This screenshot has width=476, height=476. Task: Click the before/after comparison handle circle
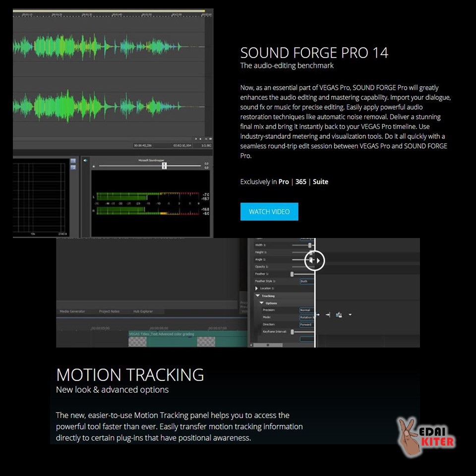point(314,260)
